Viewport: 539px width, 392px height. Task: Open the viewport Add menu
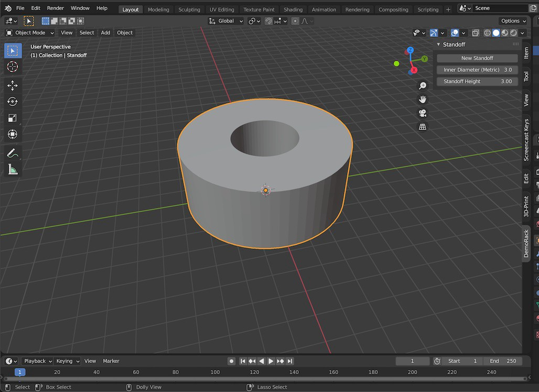(x=105, y=32)
